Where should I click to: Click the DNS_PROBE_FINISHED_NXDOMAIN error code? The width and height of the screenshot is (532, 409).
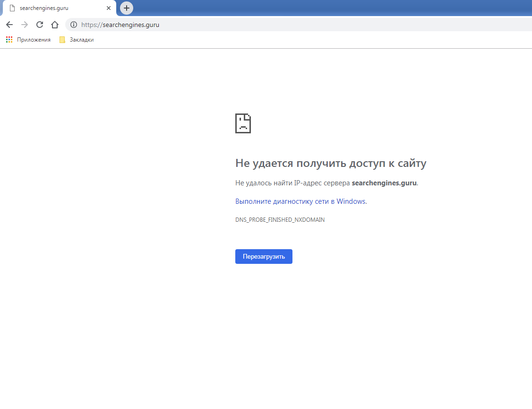pyautogui.click(x=280, y=220)
